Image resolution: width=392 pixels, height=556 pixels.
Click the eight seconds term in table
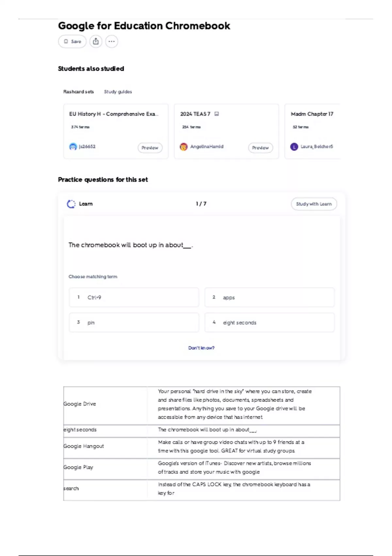click(x=80, y=430)
